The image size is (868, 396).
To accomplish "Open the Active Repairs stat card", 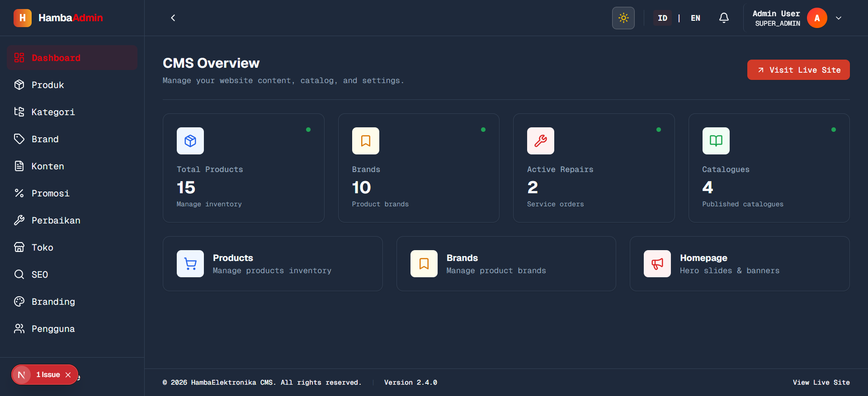I will 594,168.
